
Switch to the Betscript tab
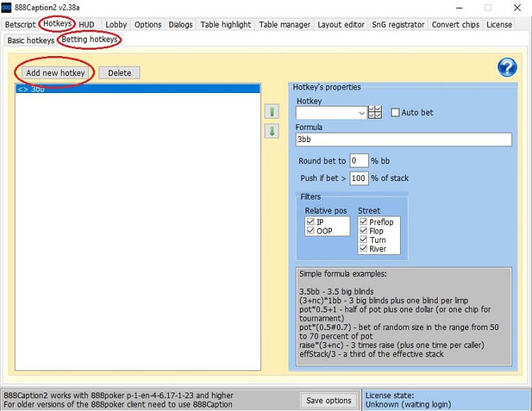pyautogui.click(x=20, y=24)
